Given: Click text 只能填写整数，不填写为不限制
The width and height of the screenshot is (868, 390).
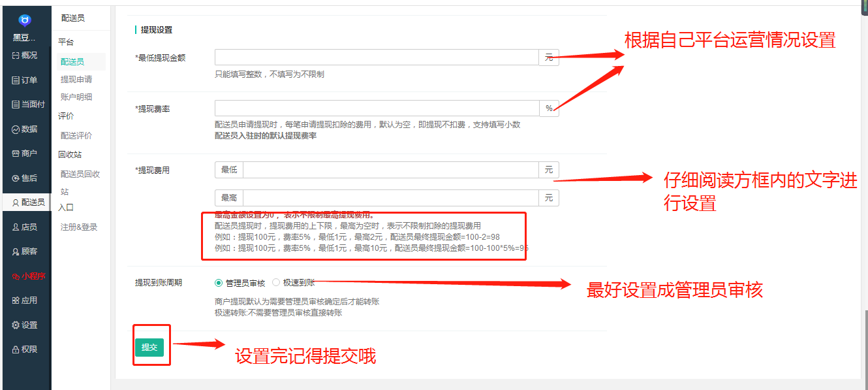Looking at the screenshot, I should click(x=270, y=74).
